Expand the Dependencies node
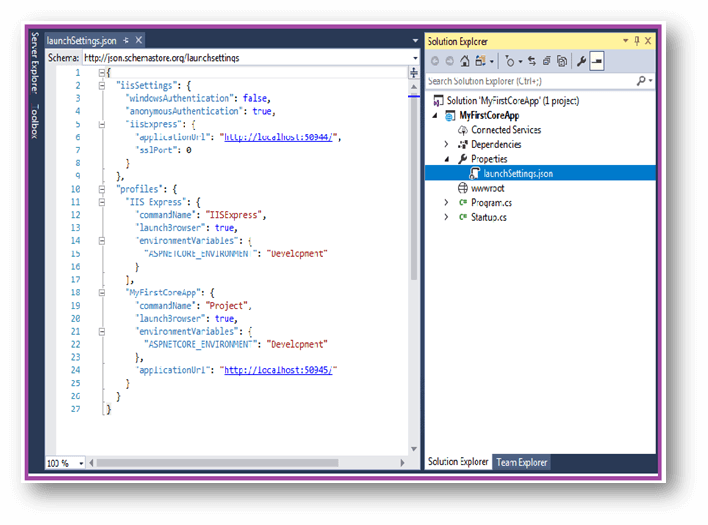Screen dimensions: 708x525 [446, 144]
